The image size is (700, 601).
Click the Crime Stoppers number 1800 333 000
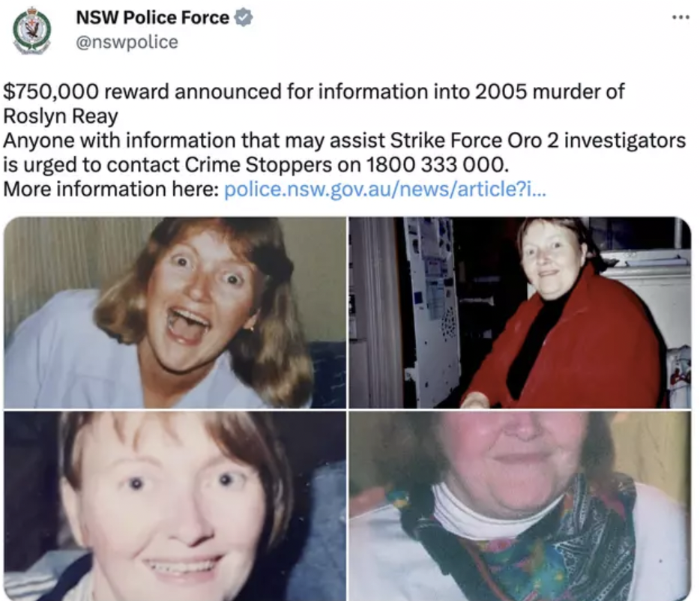click(x=437, y=165)
